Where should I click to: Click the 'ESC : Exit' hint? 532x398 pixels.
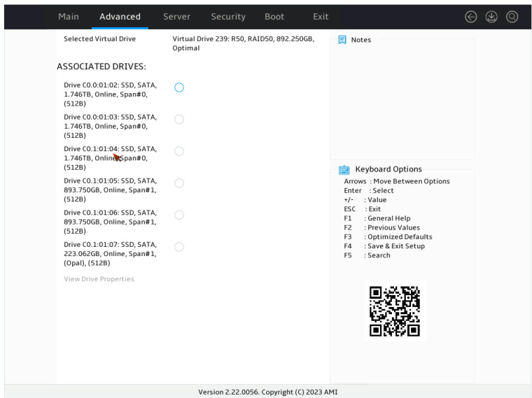362,209
